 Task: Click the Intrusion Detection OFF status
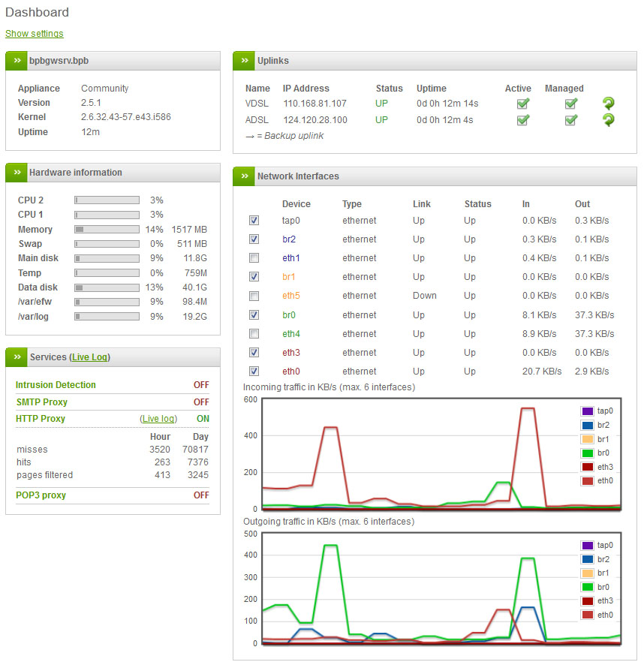[201, 385]
